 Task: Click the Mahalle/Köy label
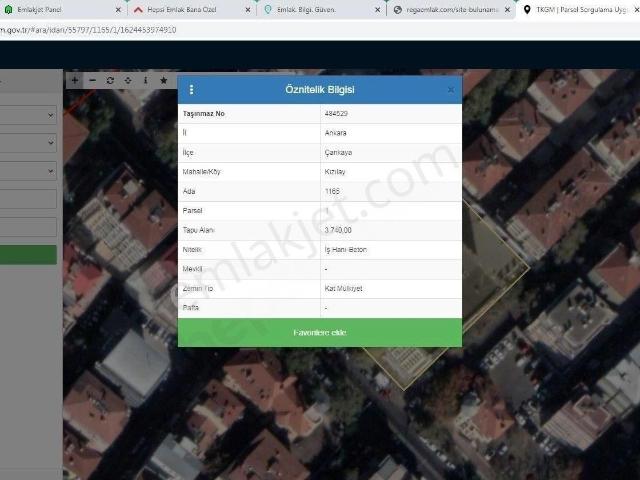point(201,172)
